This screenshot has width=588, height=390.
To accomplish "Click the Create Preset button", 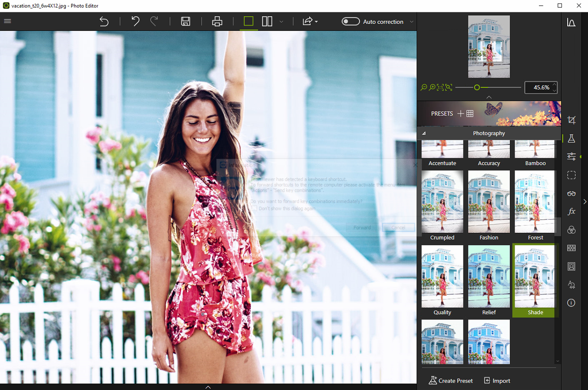I will tap(451, 380).
